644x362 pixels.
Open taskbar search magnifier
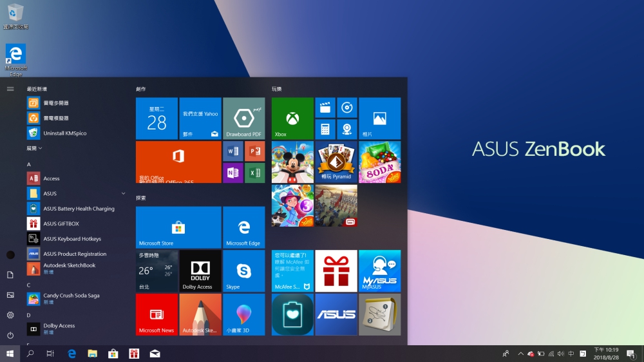point(30,354)
